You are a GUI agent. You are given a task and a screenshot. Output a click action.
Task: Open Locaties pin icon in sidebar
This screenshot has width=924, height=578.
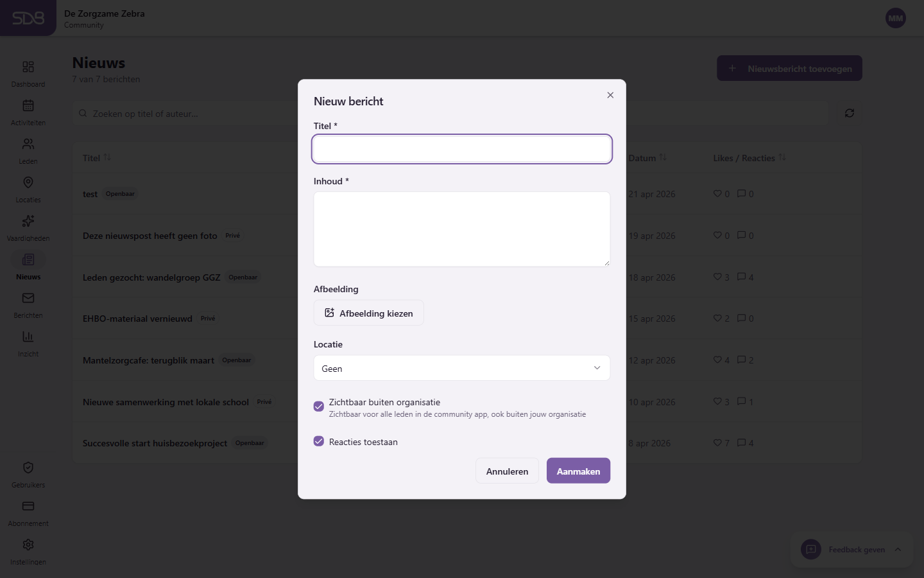[x=28, y=183]
